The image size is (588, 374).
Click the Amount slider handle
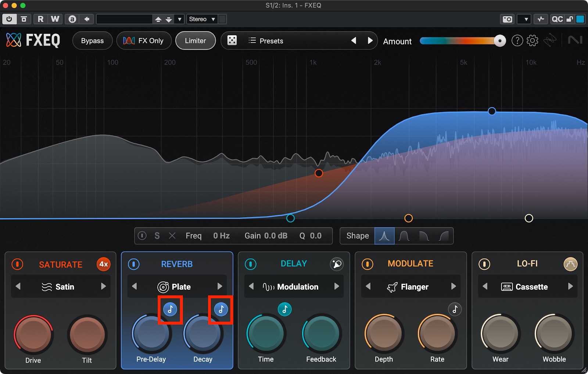pos(500,41)
